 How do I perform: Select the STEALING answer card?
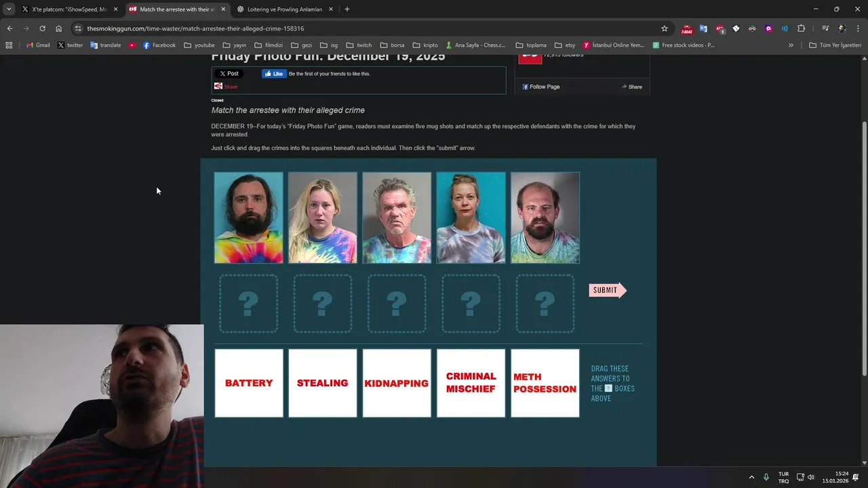point(323,383)
